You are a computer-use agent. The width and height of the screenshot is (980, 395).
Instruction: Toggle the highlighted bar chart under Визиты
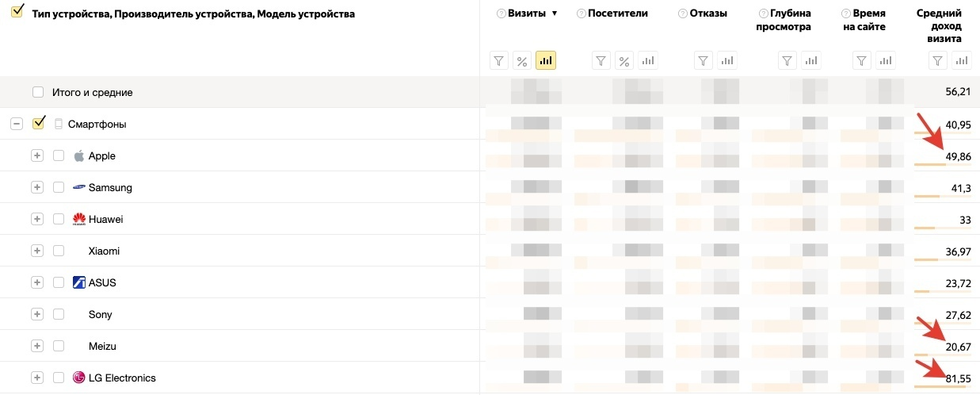545,60
